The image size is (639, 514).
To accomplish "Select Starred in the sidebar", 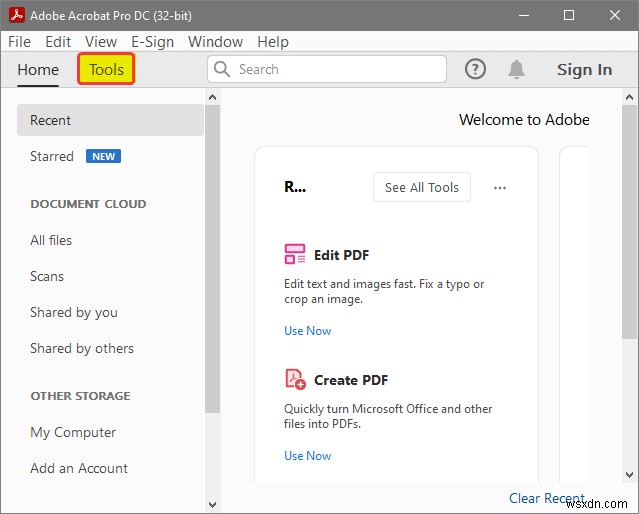I will 52,156.
